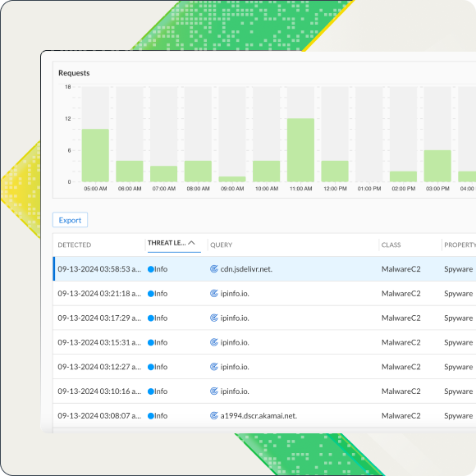Image resolution: width=476 pixels, height=476 pixels.
Task: Click the Info status dot in 03:21:18 row
Action: (x=151, y=294)
